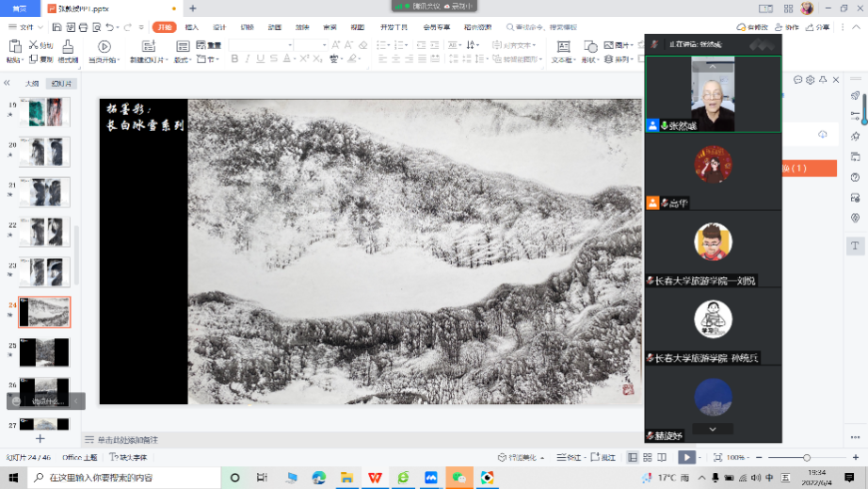Click the Slide Layout icon
This screenshot has width=868, height=489.
point(183,46)
